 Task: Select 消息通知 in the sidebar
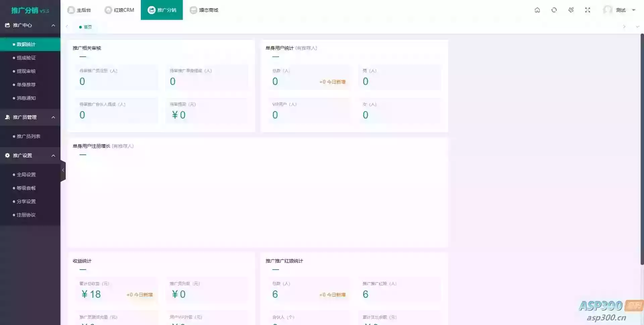click(25, 98)
